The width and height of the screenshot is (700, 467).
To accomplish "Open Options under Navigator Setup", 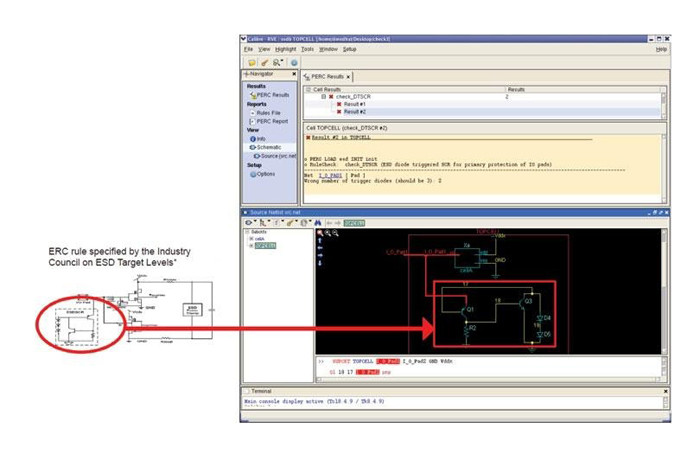I will point(265,173).
